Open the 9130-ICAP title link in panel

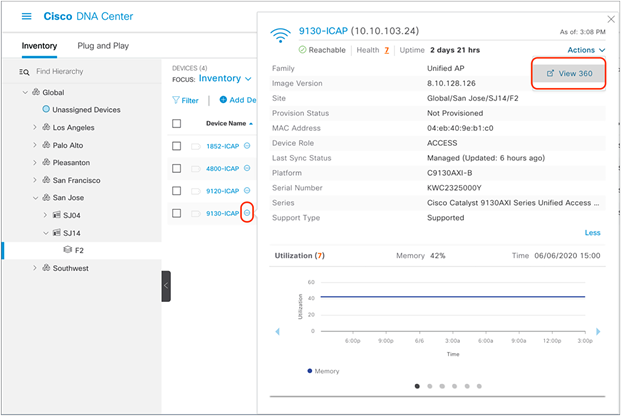[x=323, y=31]
